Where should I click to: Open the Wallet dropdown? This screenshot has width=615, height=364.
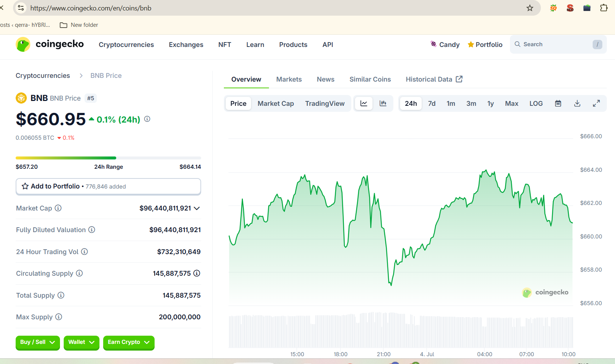pyautogui.click(x=81, y=342)
